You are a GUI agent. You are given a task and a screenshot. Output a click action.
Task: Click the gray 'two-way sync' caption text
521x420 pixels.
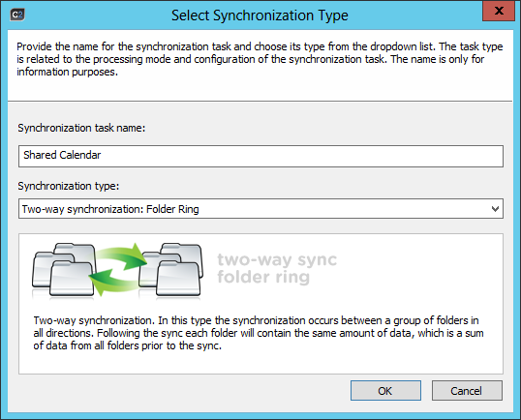pos(277,259)
